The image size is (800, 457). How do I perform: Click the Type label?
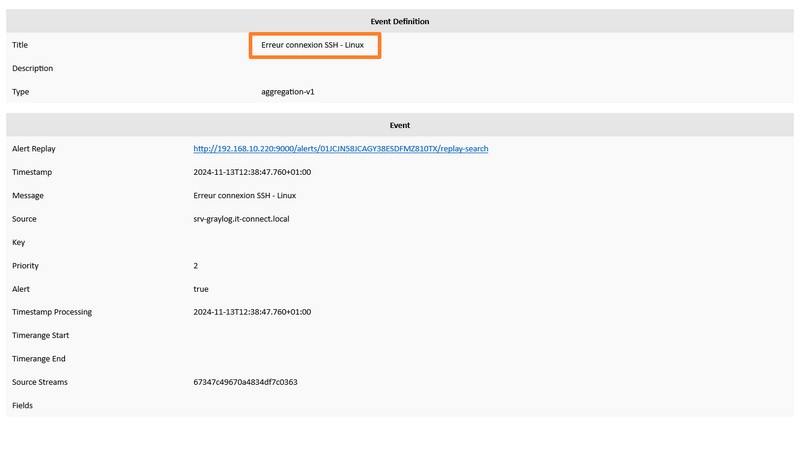20,92
